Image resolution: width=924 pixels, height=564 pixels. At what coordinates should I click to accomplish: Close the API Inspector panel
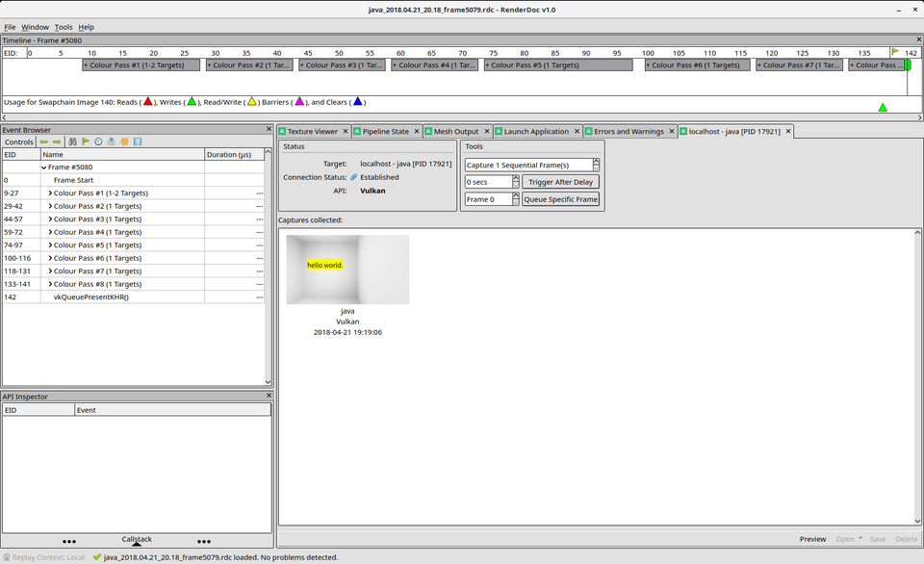coord(269,396)
